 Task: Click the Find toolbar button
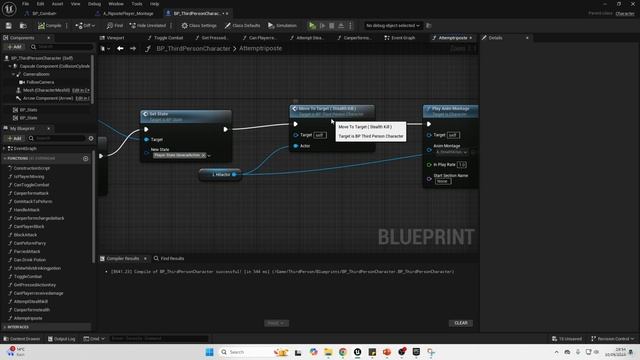(x=115, y=25)
